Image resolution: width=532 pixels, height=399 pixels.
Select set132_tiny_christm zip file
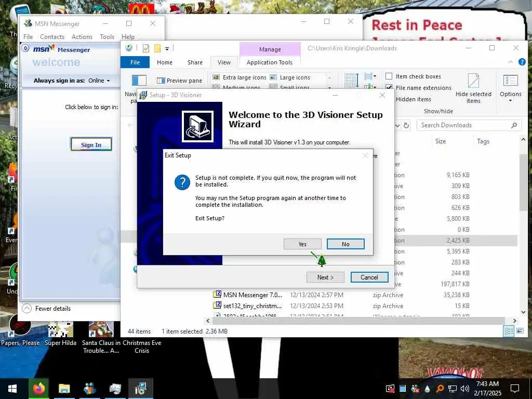(x=252, y=305)
